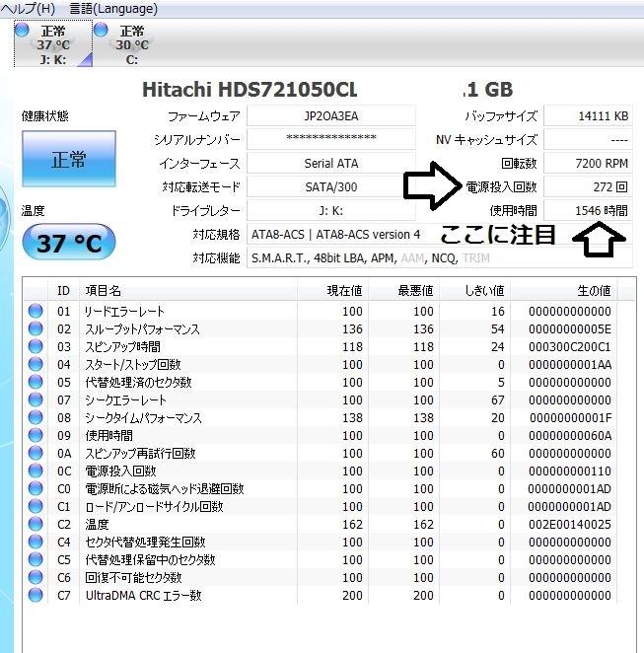This screenshot has height=653, width=644.
Task: Click the 対応機能 features field
Action: [x=440, y=258]
